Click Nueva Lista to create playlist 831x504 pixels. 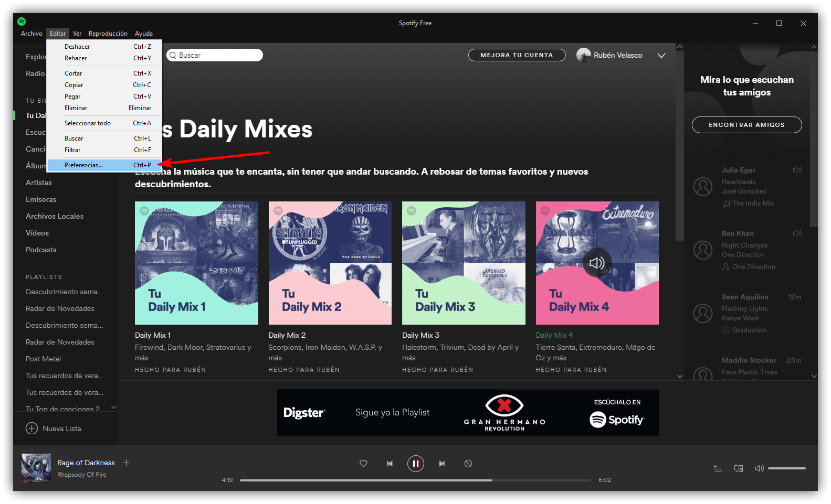[62, 428]
